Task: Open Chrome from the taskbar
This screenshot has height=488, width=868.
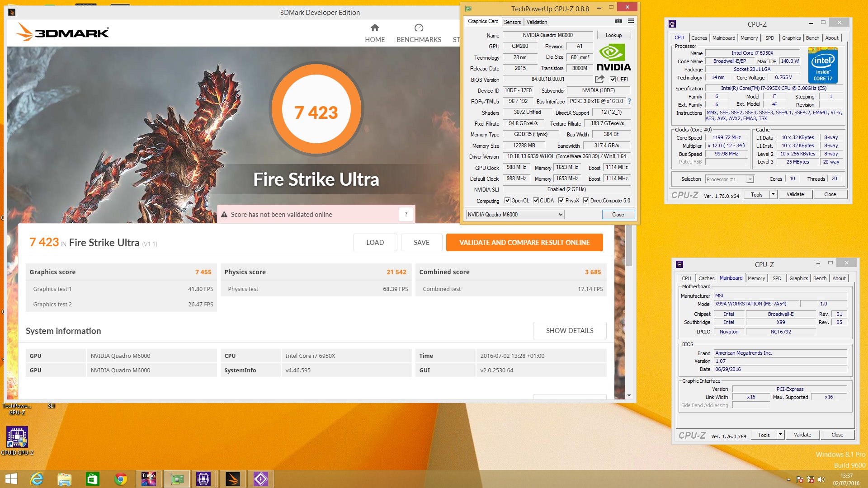Action: pyautogui.click(x=120, y=479)
